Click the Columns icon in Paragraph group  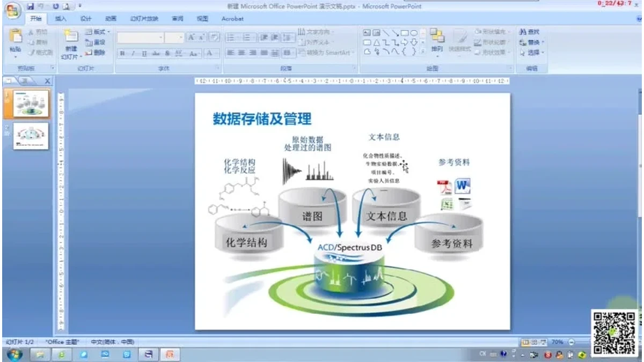pos(288,53)
